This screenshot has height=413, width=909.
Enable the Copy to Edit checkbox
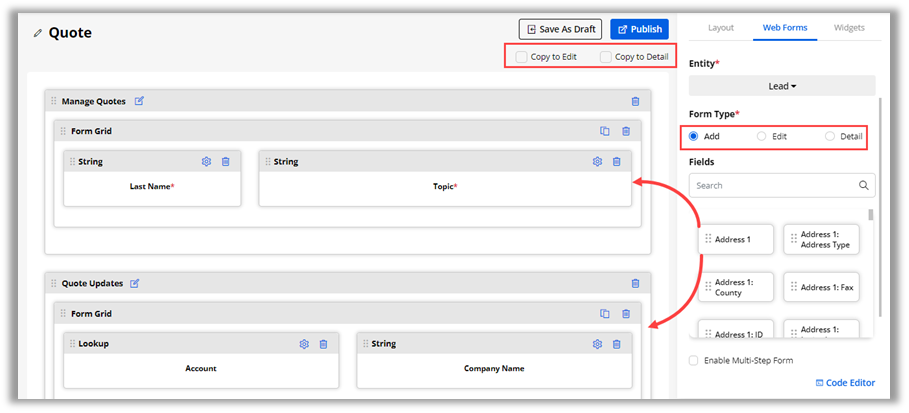tap(521, 57)
